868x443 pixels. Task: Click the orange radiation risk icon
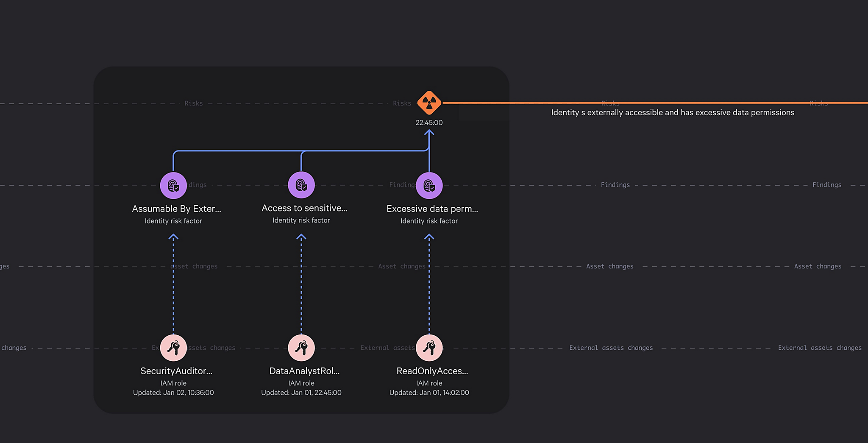click(x=429, y=103)
